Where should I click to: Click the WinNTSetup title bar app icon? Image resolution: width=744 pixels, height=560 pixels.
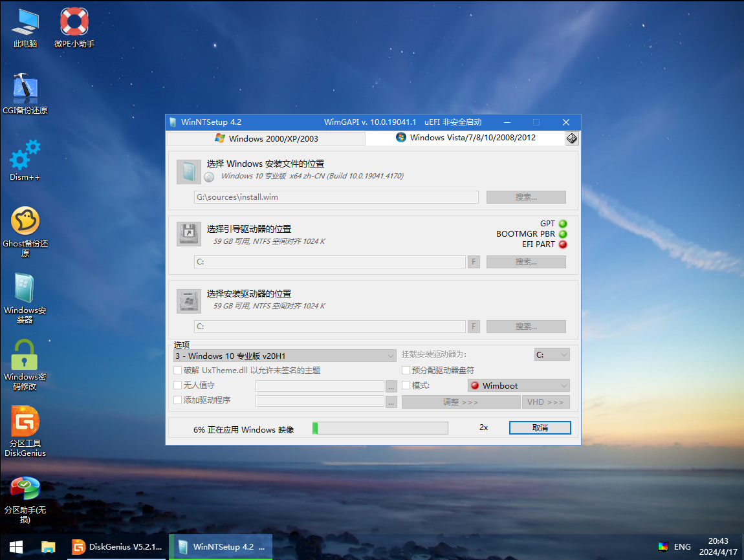173,122
